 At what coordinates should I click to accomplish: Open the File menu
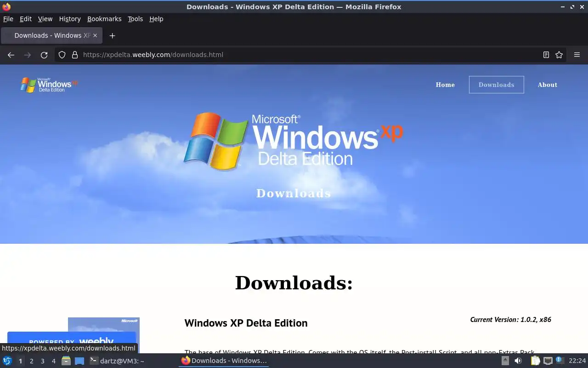tap(8, 19)
